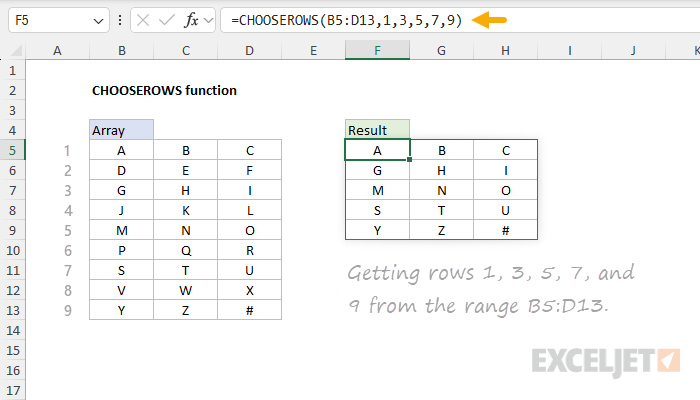The width and height of the screenshot is (700, 400).
Task: Click row index number 9 in column A
Action: click(x=67, y=310)
